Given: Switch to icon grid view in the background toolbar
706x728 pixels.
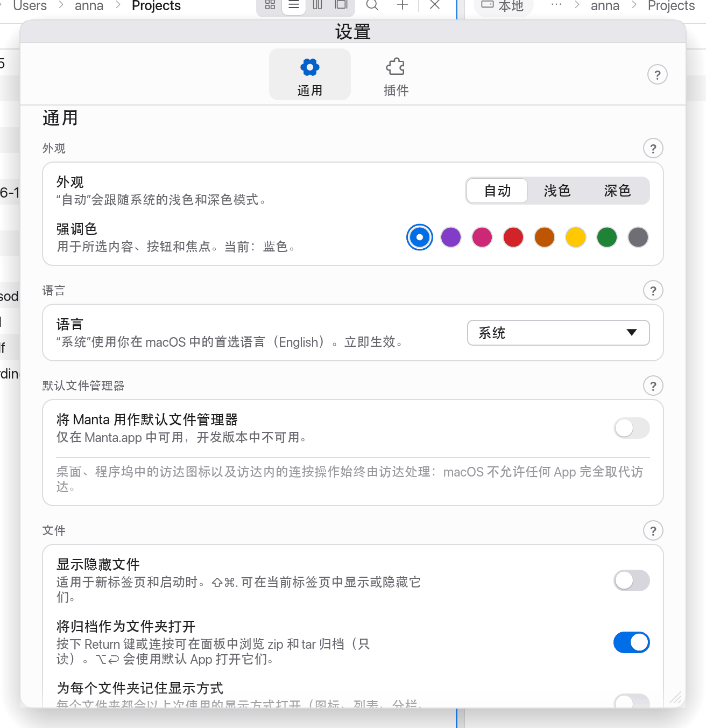Looking at the screenshot, I should (x=270, y=5).
